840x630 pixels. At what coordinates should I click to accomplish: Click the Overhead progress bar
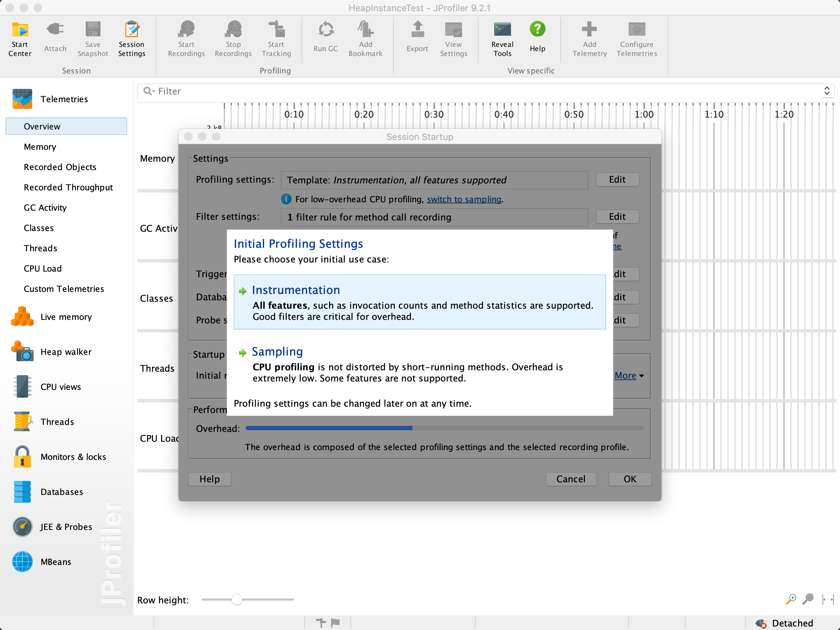tap(444, 428)
